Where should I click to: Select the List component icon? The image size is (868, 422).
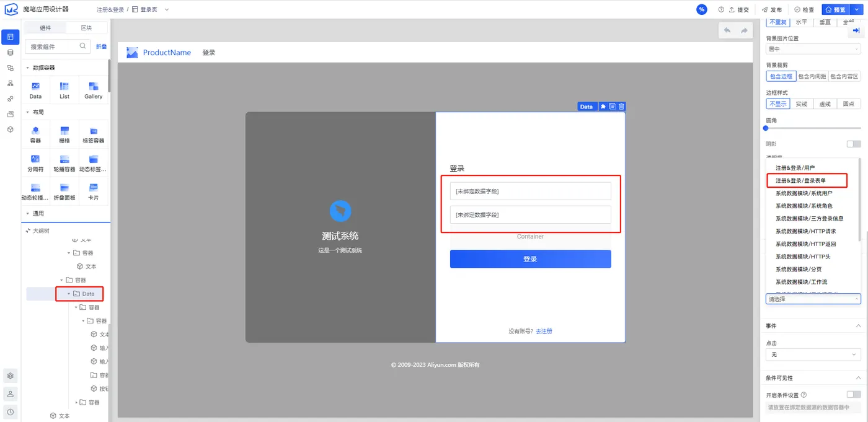(64, 90)
